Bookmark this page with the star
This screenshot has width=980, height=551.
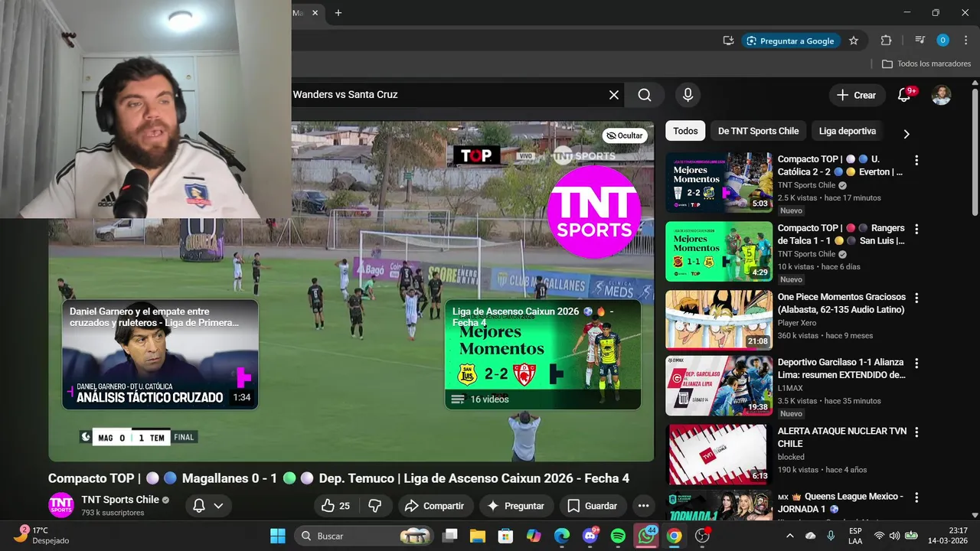click(x=854, y=41)
